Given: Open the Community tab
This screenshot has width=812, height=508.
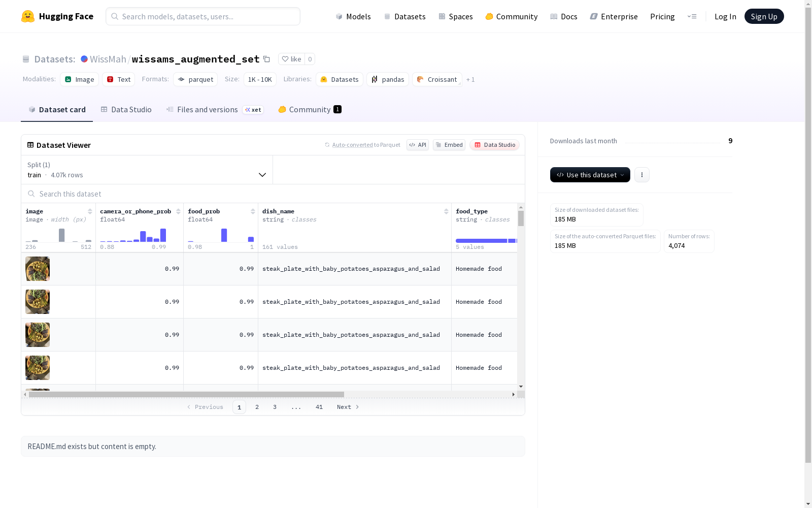Looking at the screenshot, I should click(310, 110).
